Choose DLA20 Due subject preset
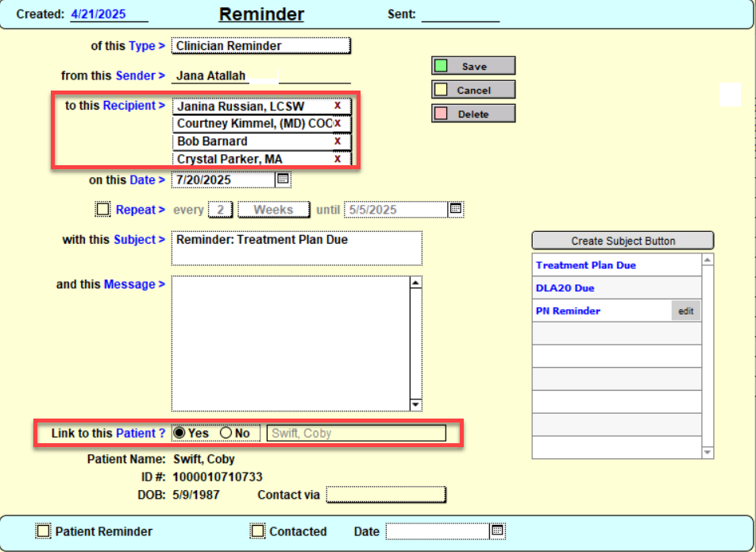756x552 pixels. click(565, 288)
